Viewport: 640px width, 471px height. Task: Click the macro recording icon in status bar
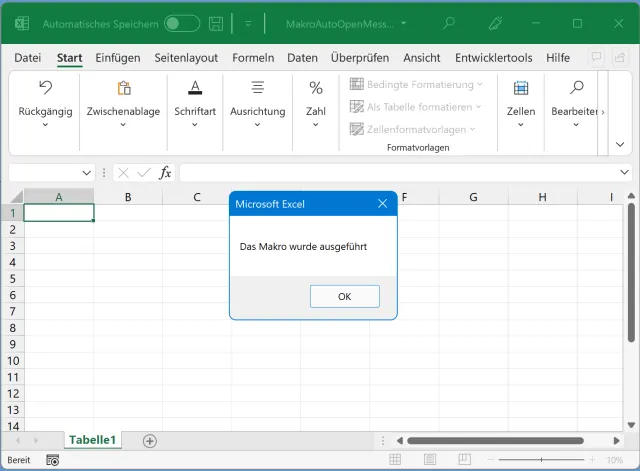[x=52, y=460]
